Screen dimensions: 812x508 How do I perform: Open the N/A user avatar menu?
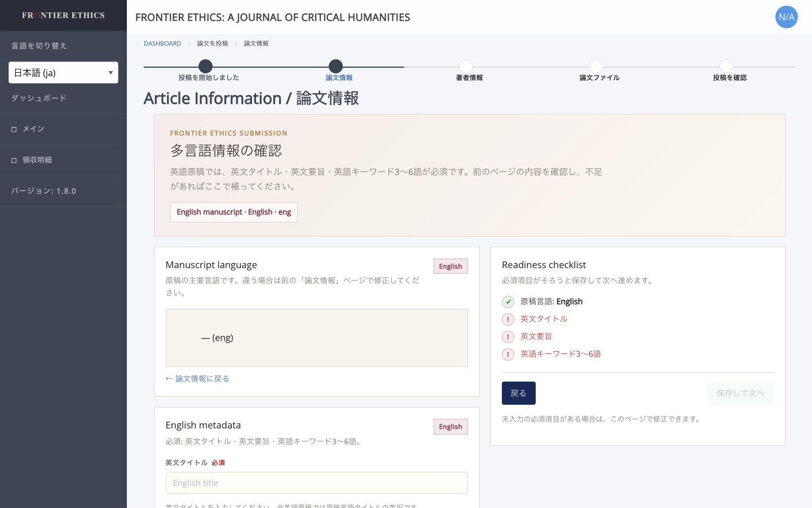tap(786, 17)
